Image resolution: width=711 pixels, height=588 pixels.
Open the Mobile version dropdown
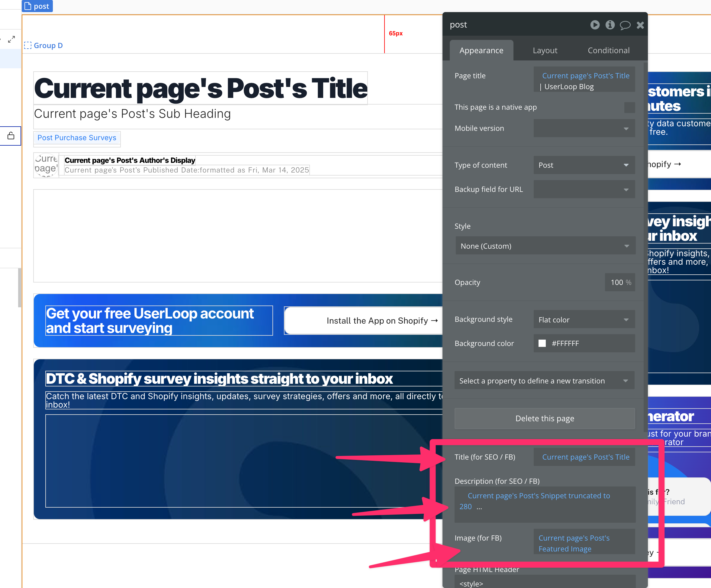coord(584,128)
